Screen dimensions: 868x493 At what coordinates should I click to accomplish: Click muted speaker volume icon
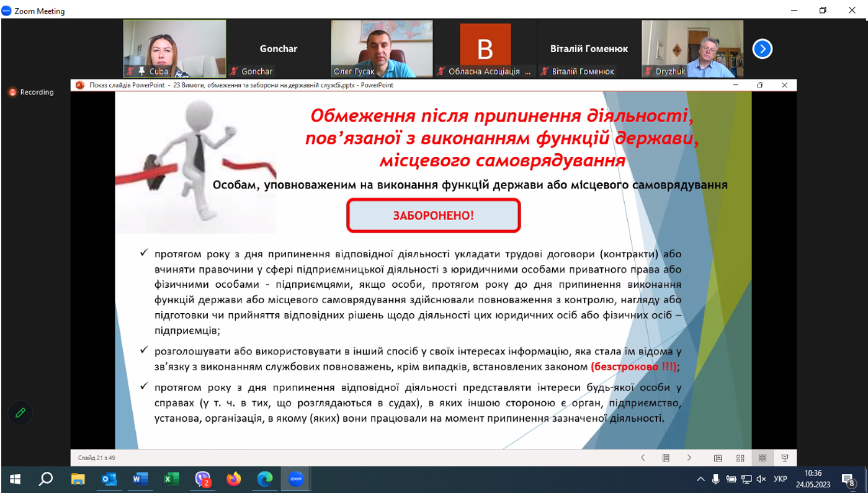(x=761, y=479)
